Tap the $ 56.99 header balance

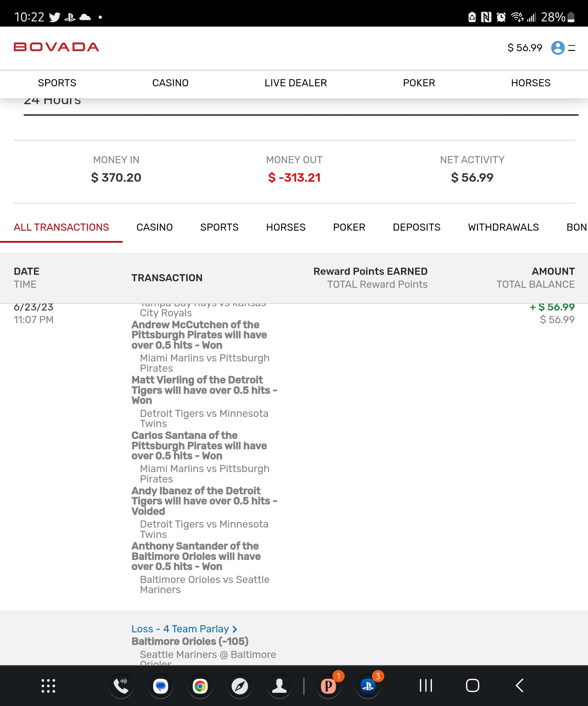pyautogui.click(x=524, y=48)
